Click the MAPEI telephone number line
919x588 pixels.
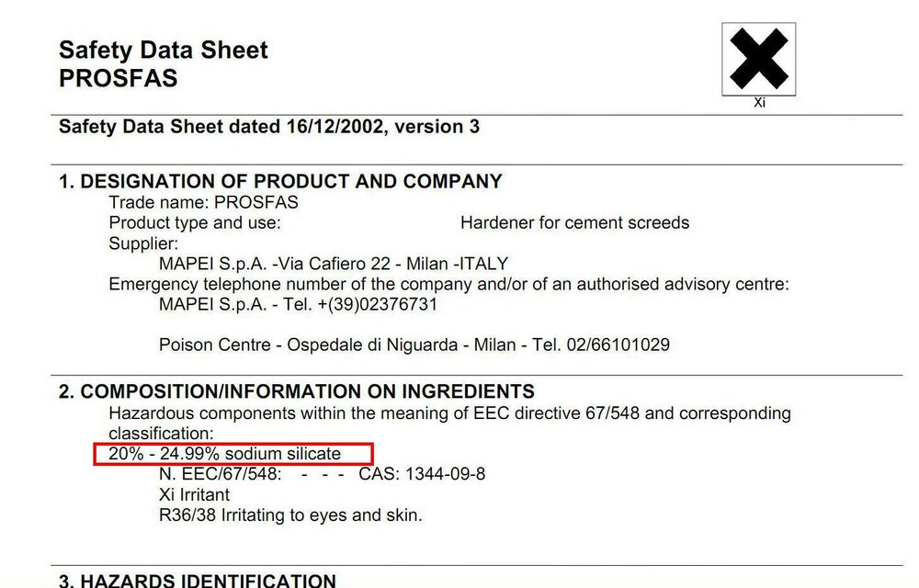(298, 304)
